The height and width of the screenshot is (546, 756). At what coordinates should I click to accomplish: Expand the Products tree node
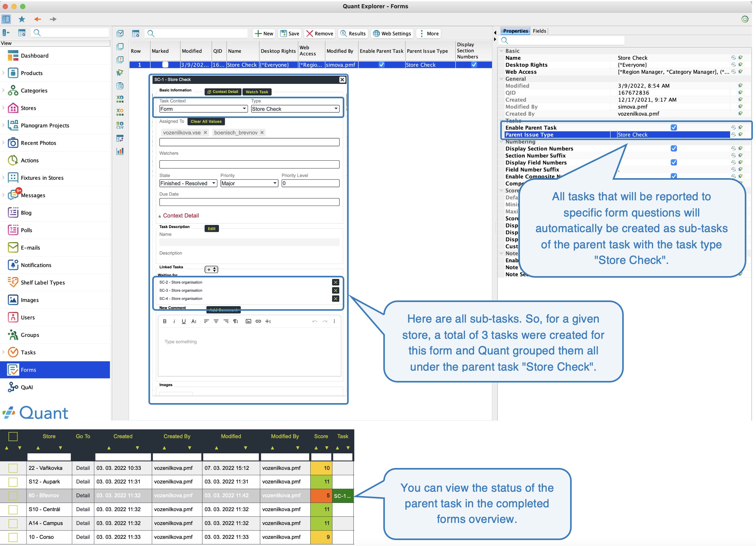click(x=3, y=73)
